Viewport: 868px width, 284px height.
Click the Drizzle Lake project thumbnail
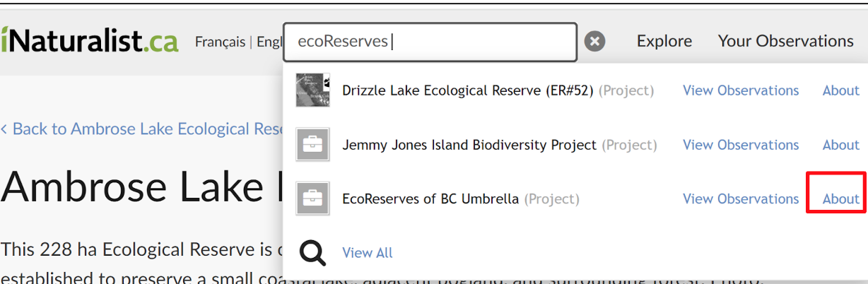pyautogui.click(x=313, y=90)
